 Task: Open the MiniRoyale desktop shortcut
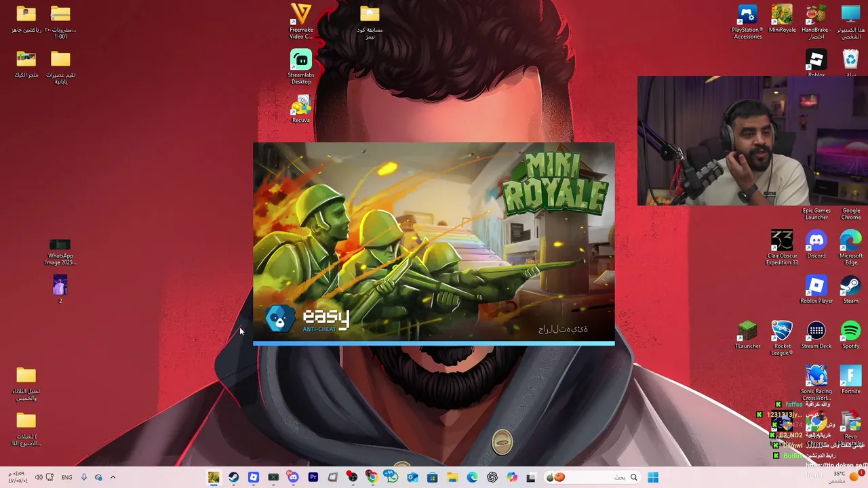click(782, 20)
